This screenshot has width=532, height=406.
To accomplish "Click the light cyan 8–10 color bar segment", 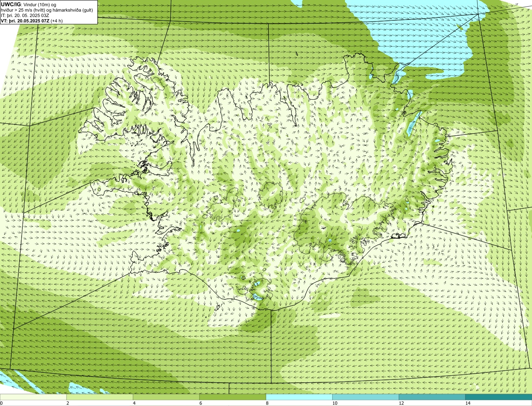I will pos(299,397).
